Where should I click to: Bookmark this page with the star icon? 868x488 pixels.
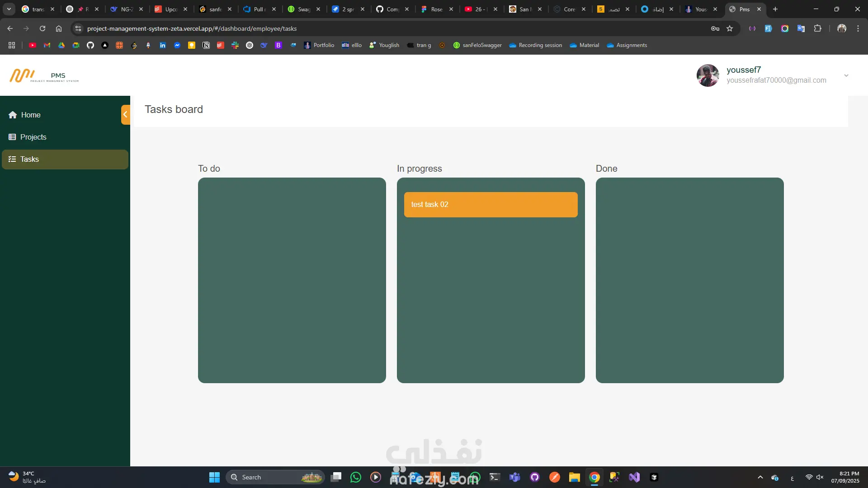click(x=730, y=28)
